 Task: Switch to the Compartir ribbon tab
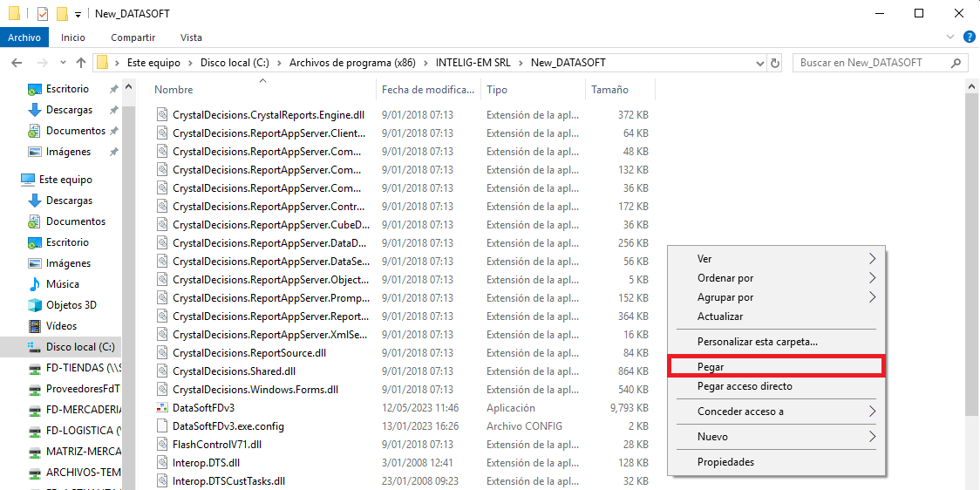click(133, 37)
